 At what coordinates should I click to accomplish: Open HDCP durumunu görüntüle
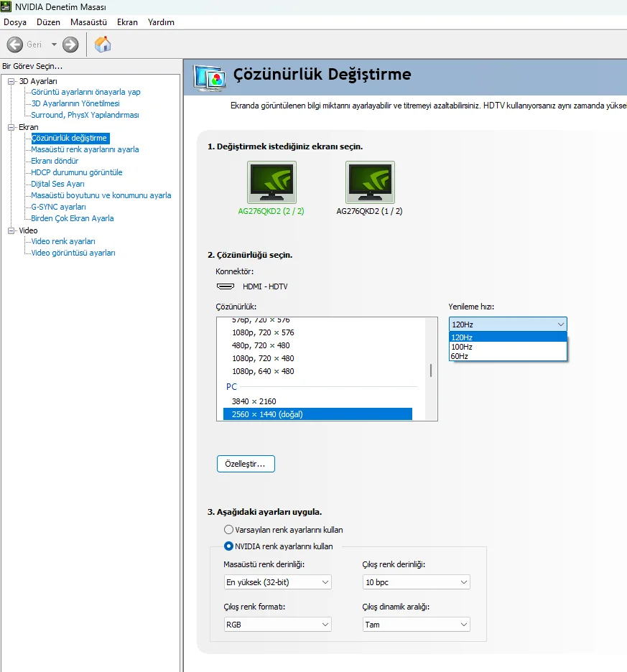pos(77,173)
